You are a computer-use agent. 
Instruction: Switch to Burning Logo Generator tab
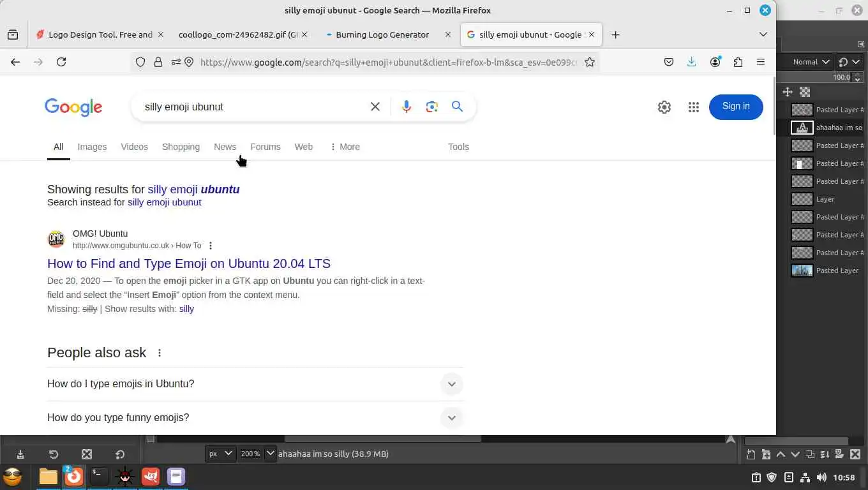point(387,34)
